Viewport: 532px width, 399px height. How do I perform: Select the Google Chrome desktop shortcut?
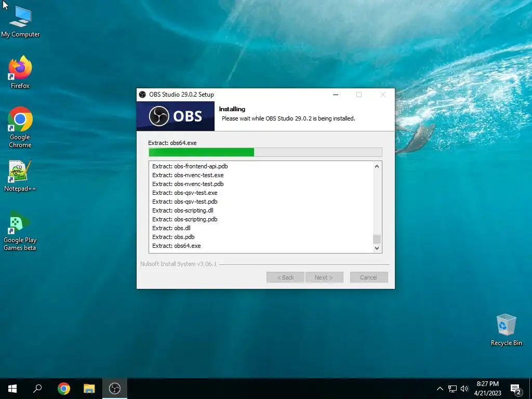(20, 128)
